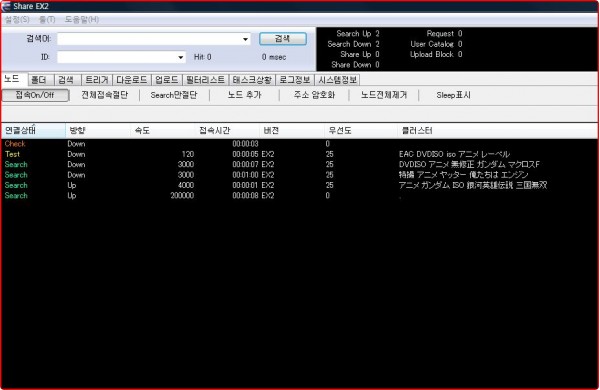This screenshot has height=390, width=600.
Task: Sort by the 우선도 column header
Action: pyautogui.click(x=361, y=131)
